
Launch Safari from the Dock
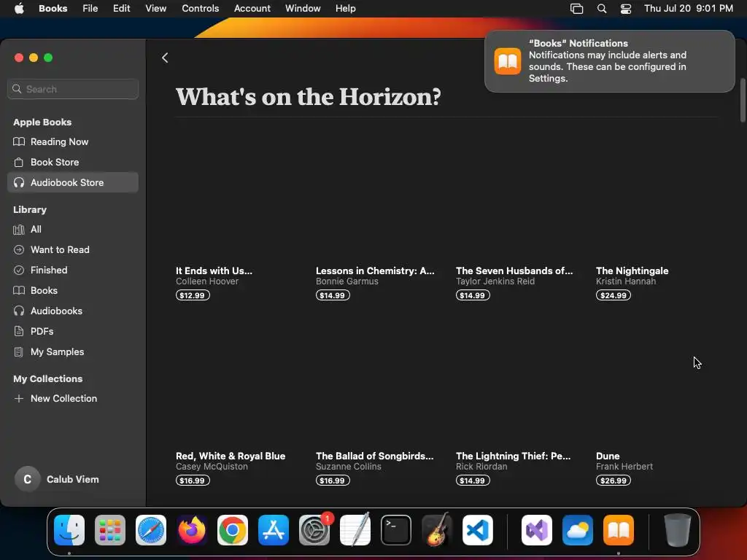pyautogui.click(x=151, y=530)
